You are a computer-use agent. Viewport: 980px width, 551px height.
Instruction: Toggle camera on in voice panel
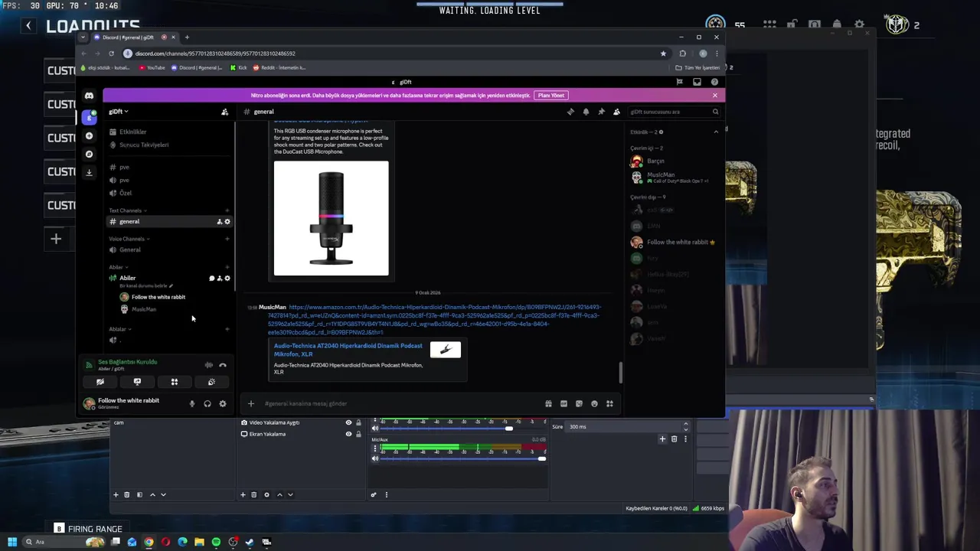click(x=100, y=382)
